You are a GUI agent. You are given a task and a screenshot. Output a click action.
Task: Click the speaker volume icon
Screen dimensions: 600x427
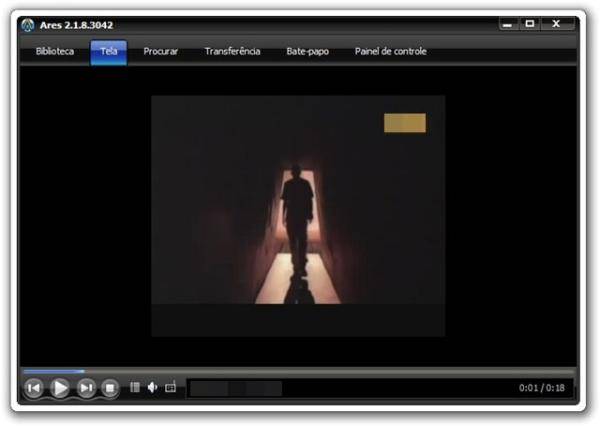click(x=152, y=387)
